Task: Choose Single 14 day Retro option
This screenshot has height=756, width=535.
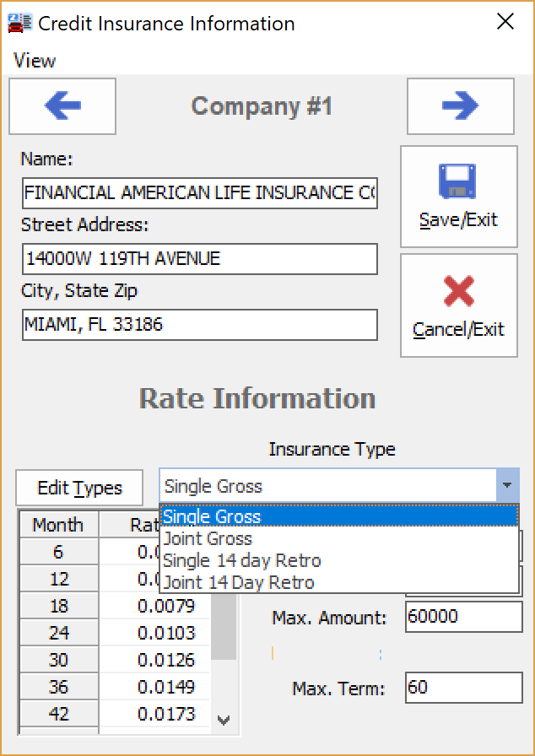Action: (339, 560)
